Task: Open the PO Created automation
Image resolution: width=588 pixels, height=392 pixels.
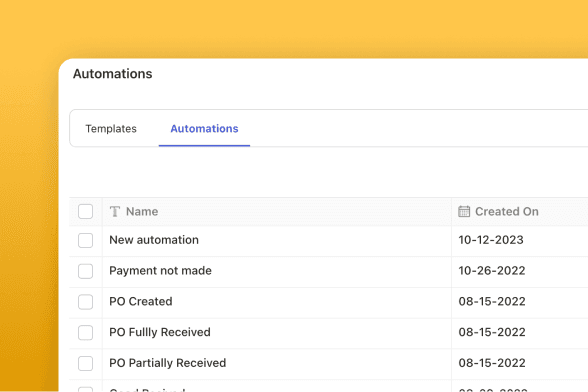Action: click(x=141, y=302)
